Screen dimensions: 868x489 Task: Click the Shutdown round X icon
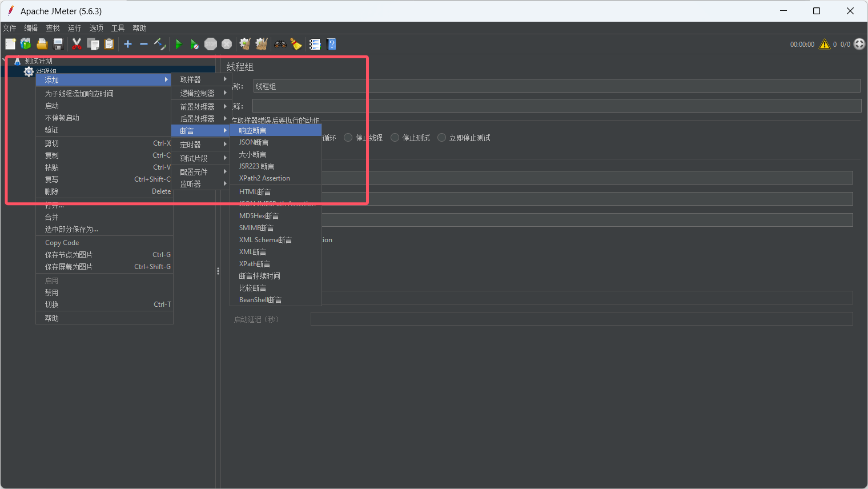pyautogui.click(x=227, y=44)
